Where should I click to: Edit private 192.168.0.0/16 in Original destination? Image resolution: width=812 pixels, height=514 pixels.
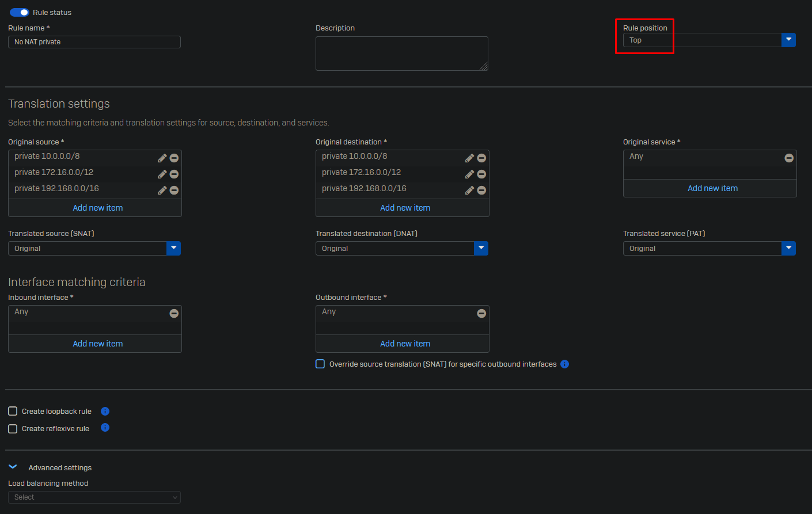point(470,190)
